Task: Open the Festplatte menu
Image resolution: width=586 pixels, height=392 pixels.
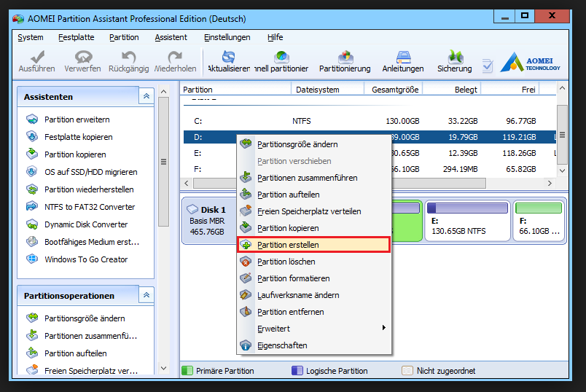Action: click(77, 37)
